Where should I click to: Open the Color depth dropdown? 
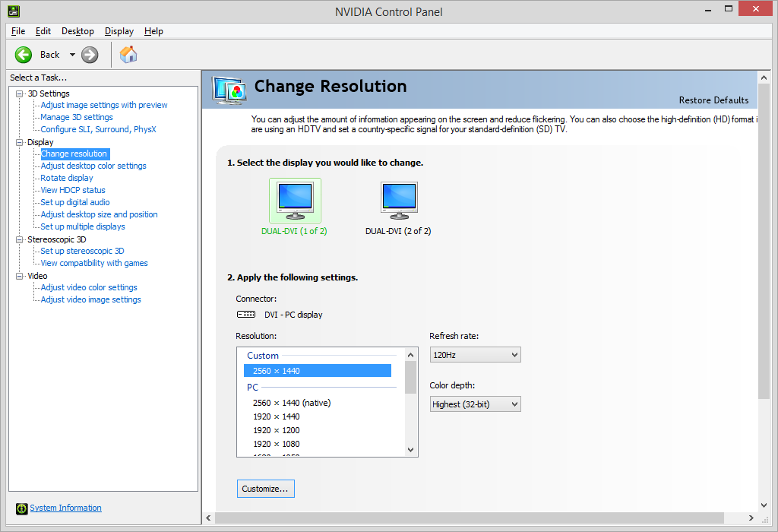[x=475, y=404]
